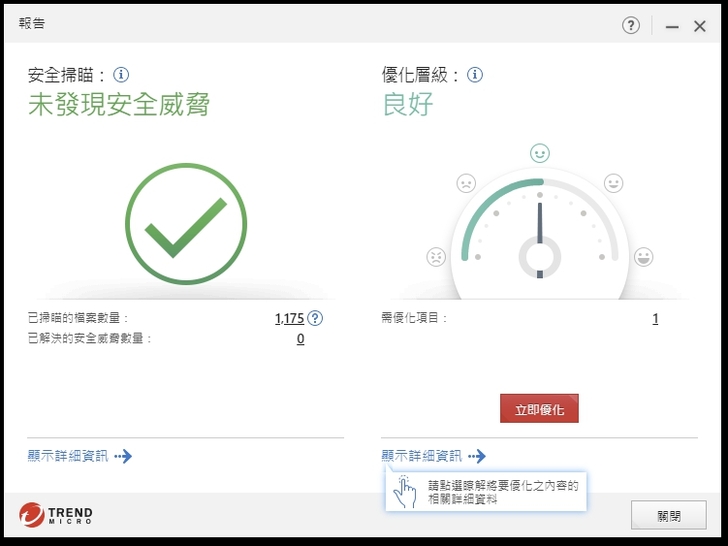Click arrow icon after the right 顯示詳細資訊 link

(x=477, y=456)
